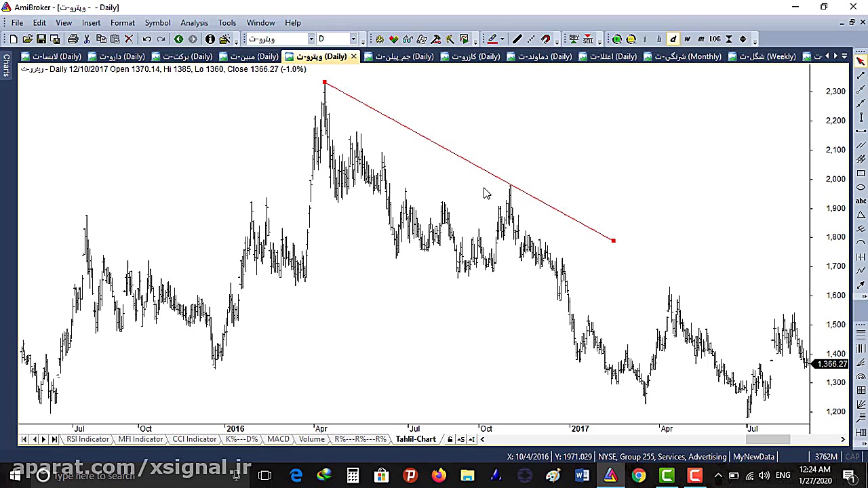Open the tab list dropdown arrow
868x488 pixels.
[844, 56]
